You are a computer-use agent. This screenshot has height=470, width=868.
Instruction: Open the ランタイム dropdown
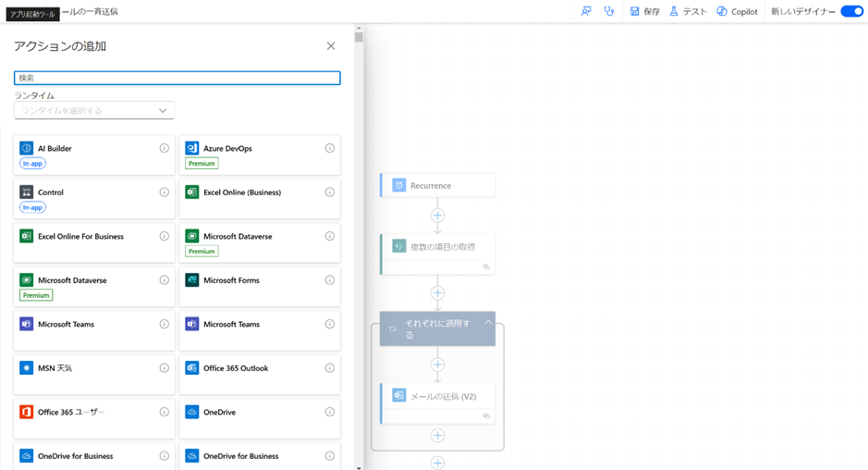[94, 110]
